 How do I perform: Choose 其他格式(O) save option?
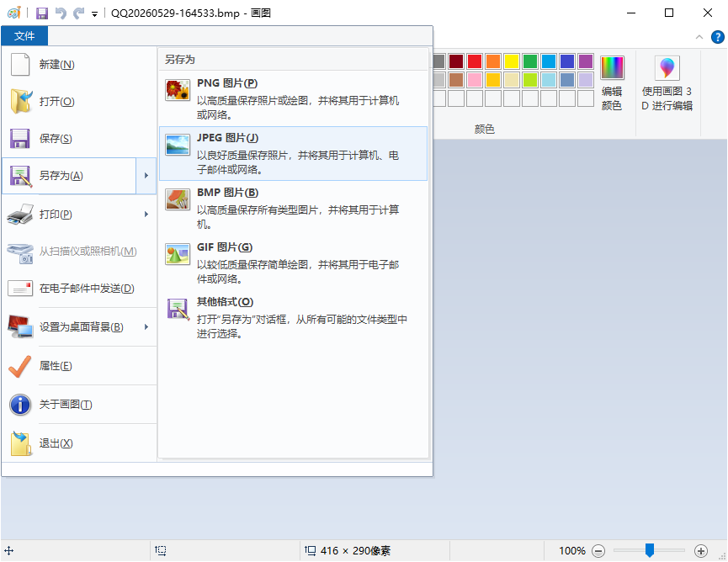pyautogui.click(x=293, y=317)
